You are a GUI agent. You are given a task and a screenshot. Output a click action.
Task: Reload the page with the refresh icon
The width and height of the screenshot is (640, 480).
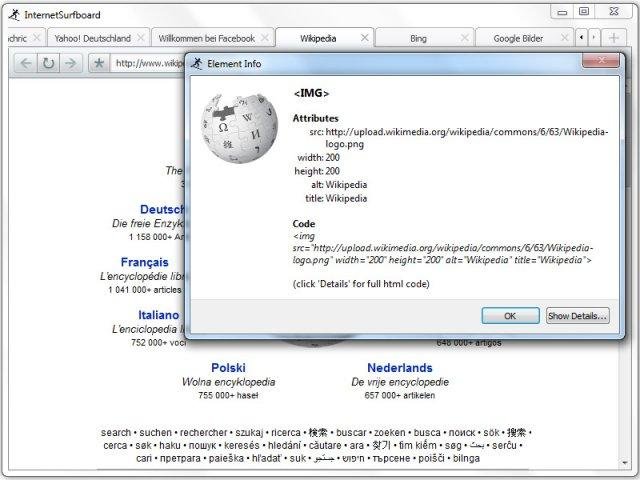[x=48, y=63]
